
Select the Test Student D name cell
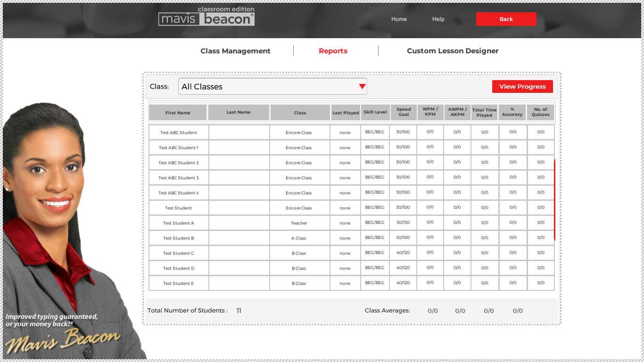[179, 268]
